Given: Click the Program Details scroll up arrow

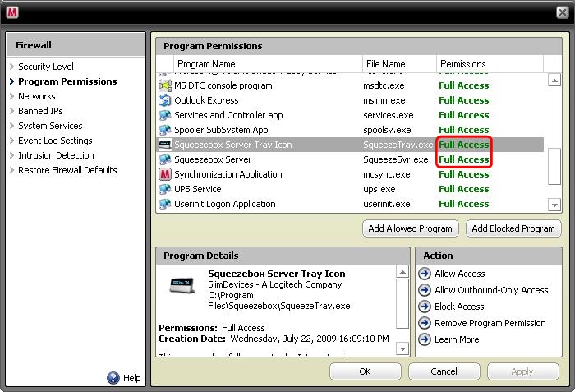Looking at the screenshot, I should tap(402, 272).
